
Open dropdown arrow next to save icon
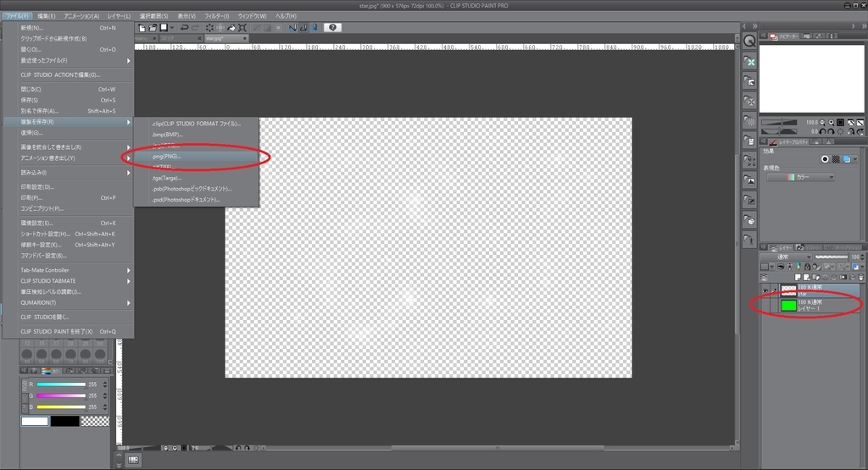pos(172,28)
